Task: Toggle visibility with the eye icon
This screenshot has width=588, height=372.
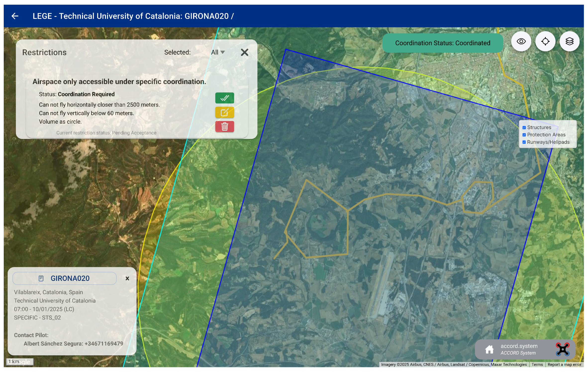Action: (521, 41)
